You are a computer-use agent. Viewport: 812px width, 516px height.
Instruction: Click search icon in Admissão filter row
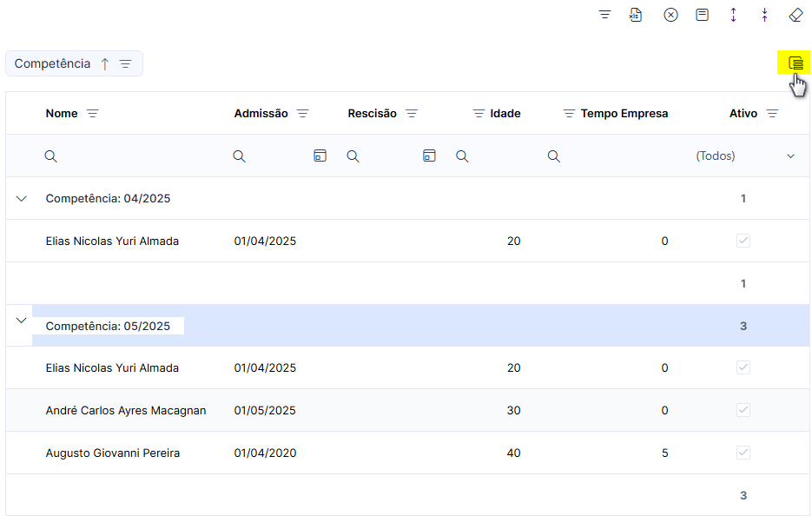[x=239, y=156]
